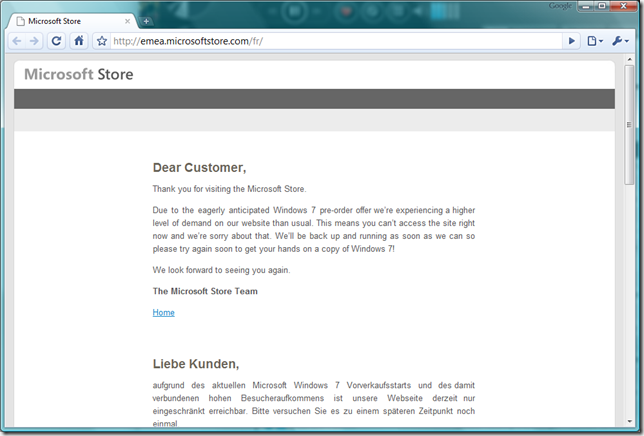The image size is (644, 436).
Task: Follow the Home link
Action: pos(163,313)
